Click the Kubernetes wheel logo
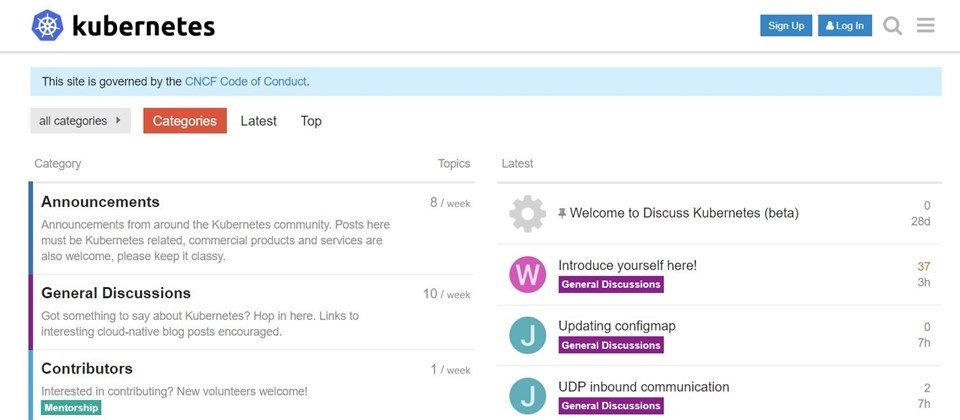 (47, 26)
